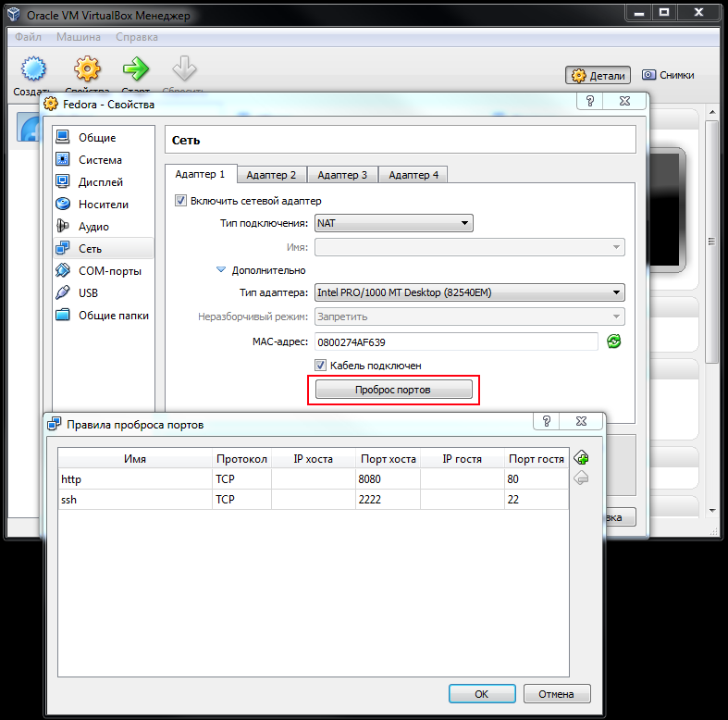This screenshot has height=720, width=728.
Task: Click the VirtualBox Manager vertical scrollbar
Action: [712, 242]
